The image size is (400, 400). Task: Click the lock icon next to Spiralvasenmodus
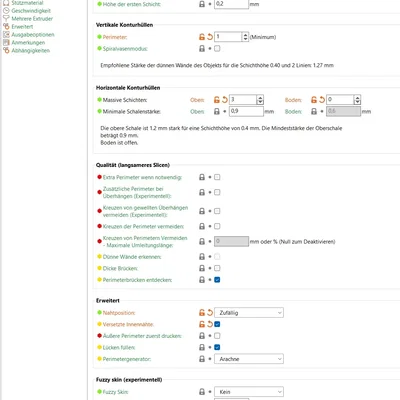202,49
